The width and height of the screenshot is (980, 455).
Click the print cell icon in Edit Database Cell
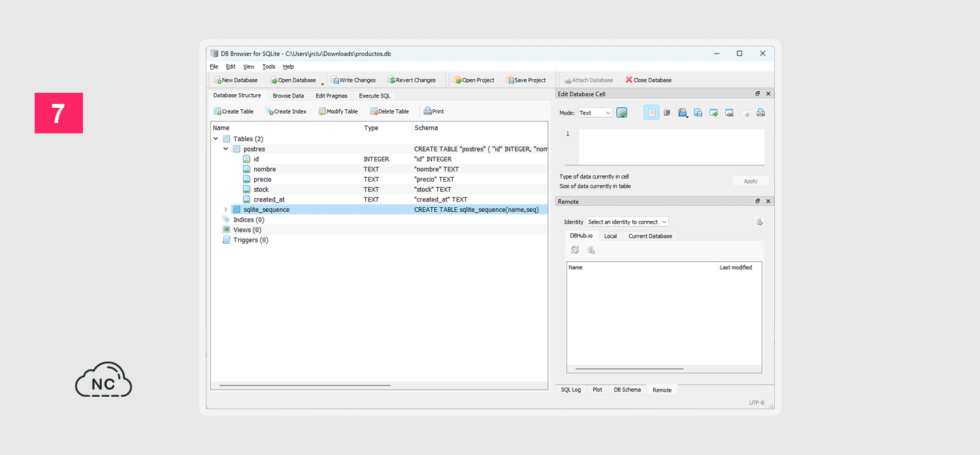point(760,113)
